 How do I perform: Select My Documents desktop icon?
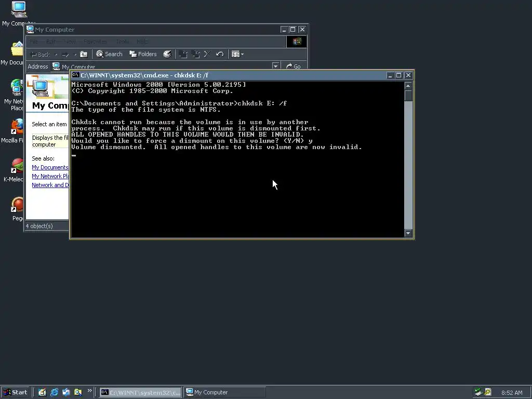point(13,53)
